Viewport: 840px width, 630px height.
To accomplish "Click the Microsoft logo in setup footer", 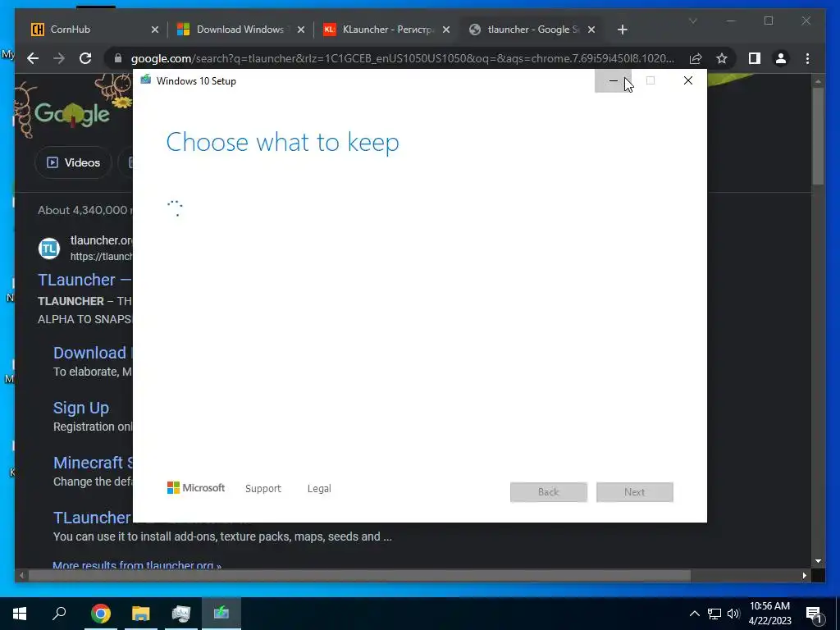I will pyautogui.click(x=196, y=487).
